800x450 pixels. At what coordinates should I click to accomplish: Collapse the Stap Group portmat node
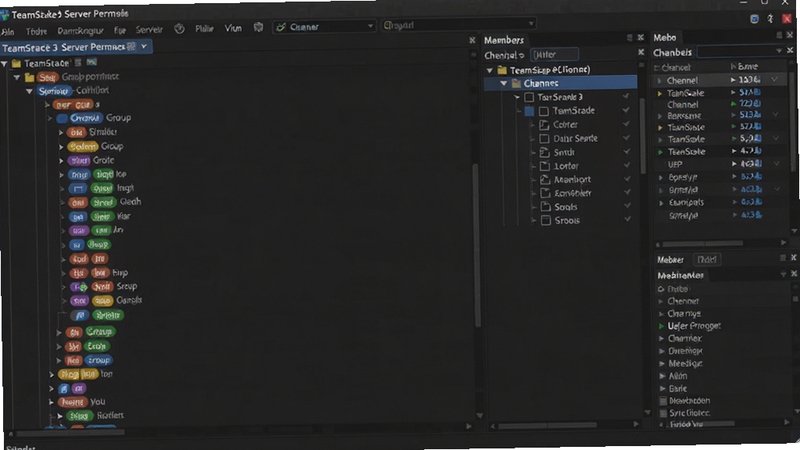[x=17, y=78]
